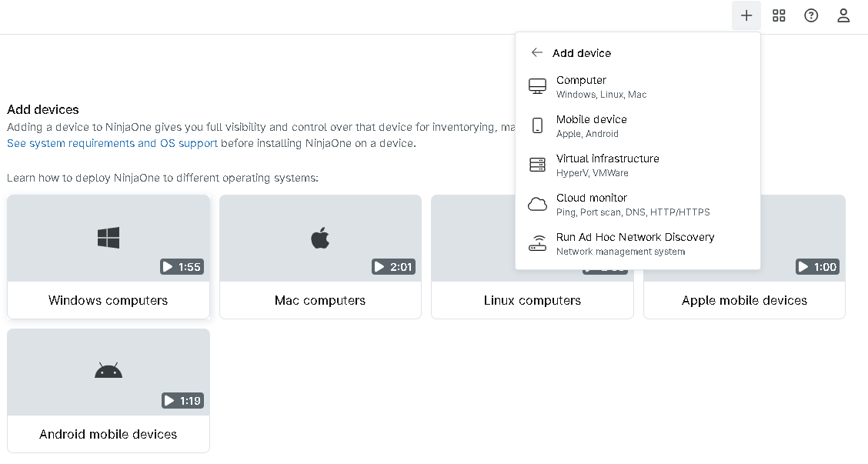Click the Mobile device phone icon
Screen dimensions: 868x464
[537, 125]
